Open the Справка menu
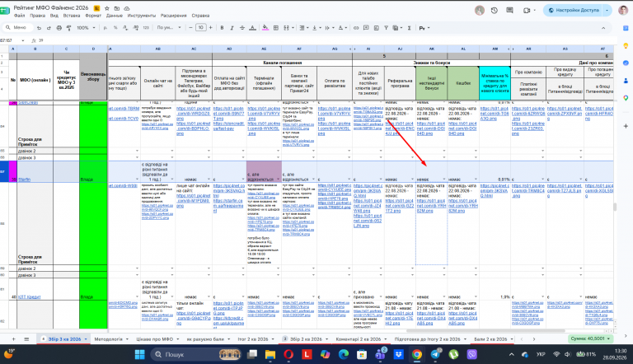Viewport: 633px width, 364px height. (x=200, y=16)
